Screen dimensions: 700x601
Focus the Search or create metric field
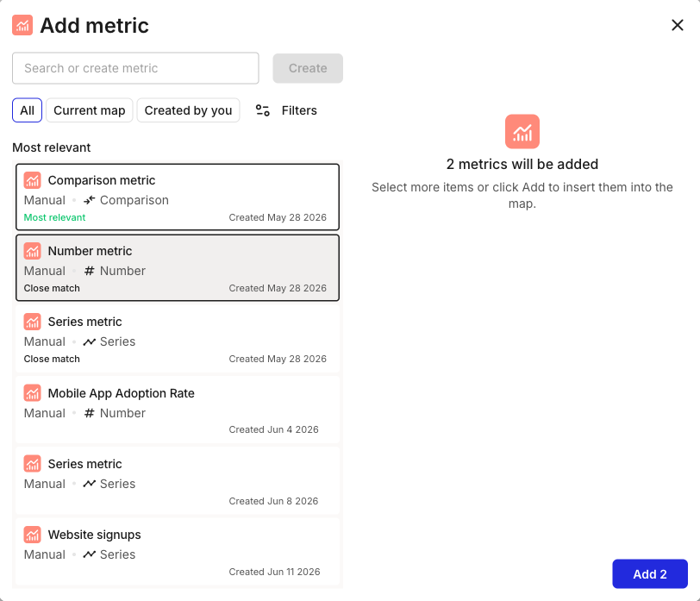click(x=135, y=68)
